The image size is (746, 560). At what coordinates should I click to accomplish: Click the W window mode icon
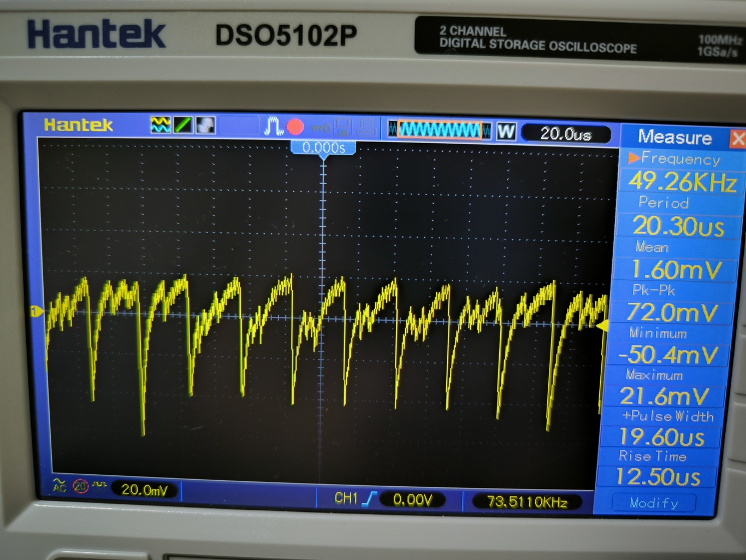click(x=506, y=131)
